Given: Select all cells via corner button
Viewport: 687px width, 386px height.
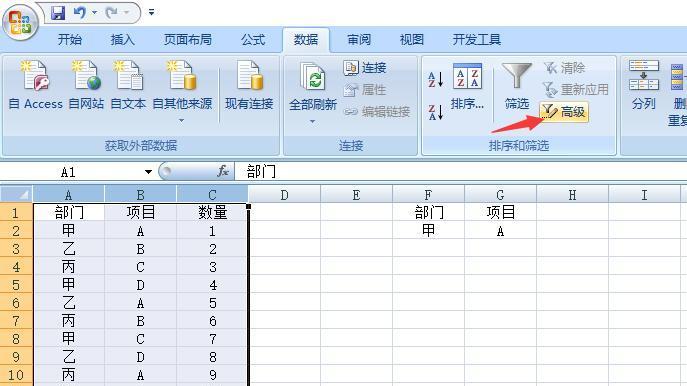Looking at the screenshot, I should 17,194.
